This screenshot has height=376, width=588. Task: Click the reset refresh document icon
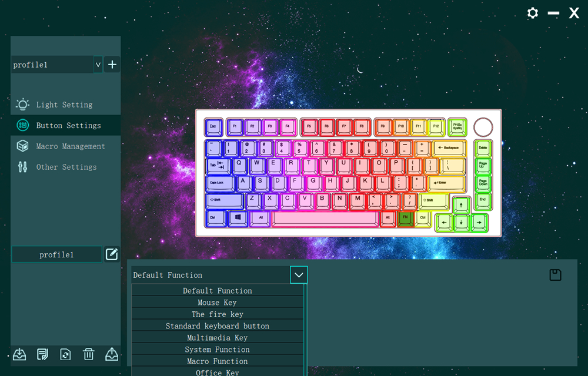tap(65, 354)
